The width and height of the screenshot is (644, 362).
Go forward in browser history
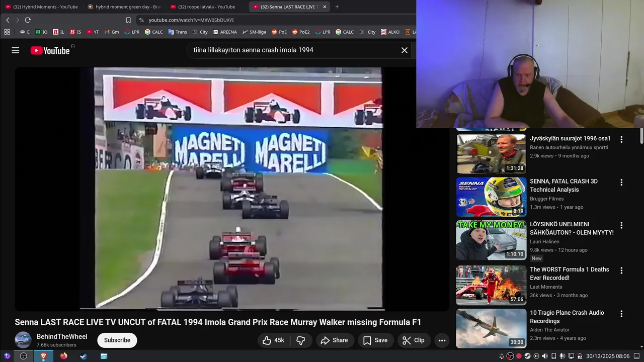[17, 20]
